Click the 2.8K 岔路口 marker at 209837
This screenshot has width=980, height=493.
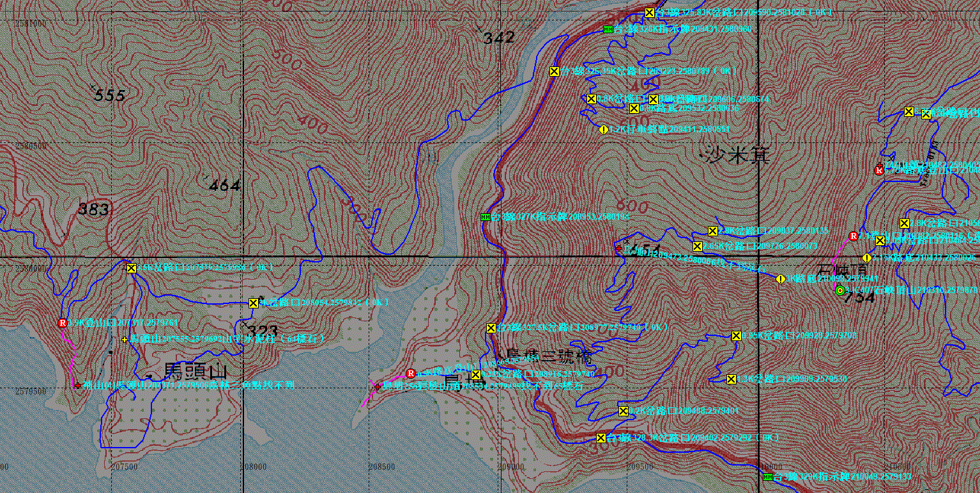tap(713, 231)
